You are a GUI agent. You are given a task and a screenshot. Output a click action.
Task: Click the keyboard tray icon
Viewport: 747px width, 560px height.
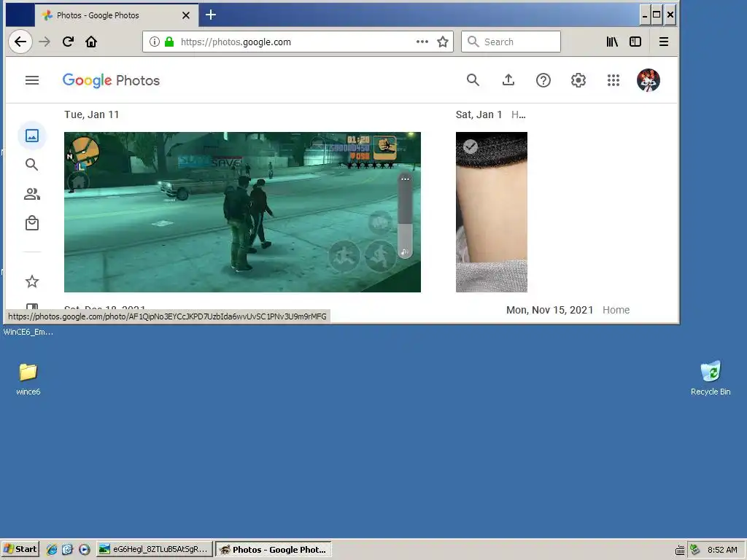(x=680, y=550)
